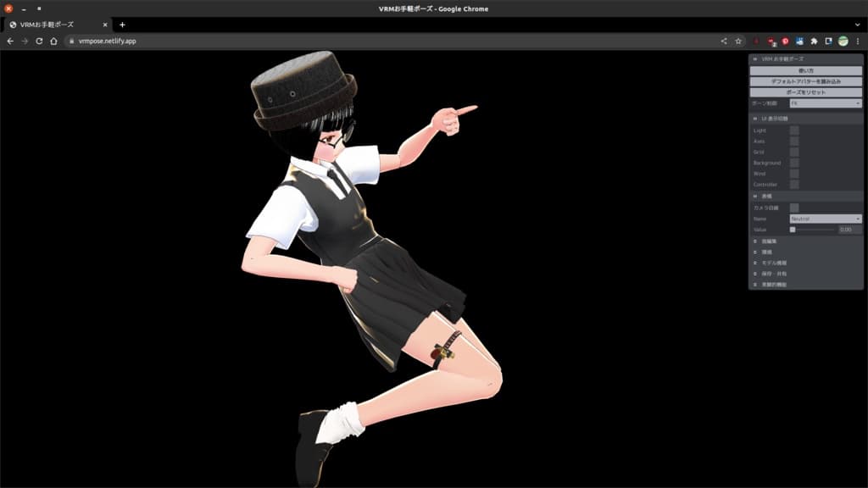Click the browser home icon
Viewport: 868px width, 488px height.
pos(53,41)
